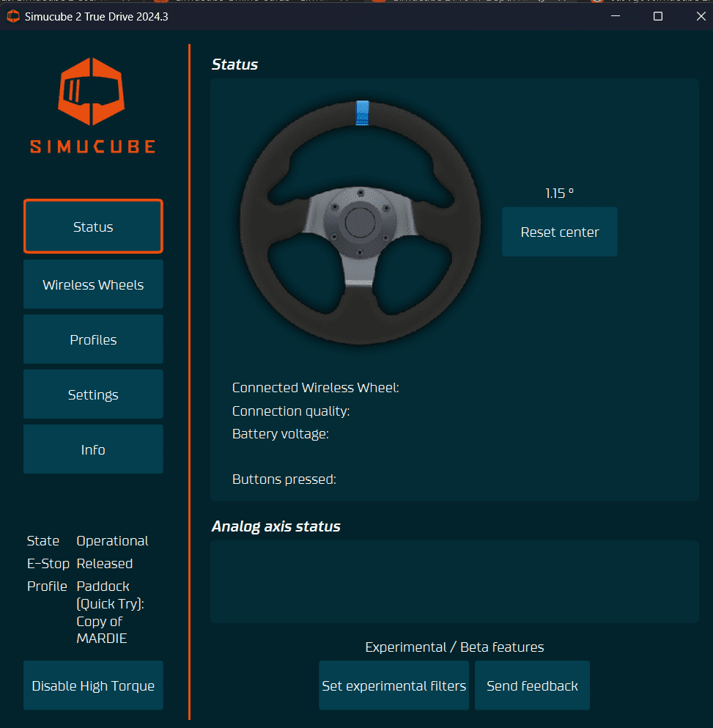713x728 pixels.
Task: View the Info section
Action: (x=92, y=449)
